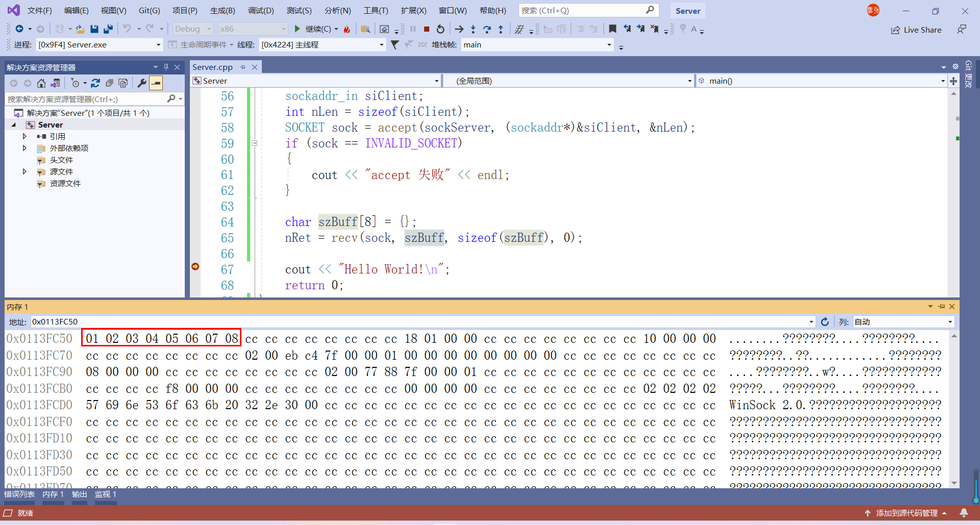Open the 文件(F) menu
The width and height of the screenshot is (980, 525).
(x=39, y=10)
